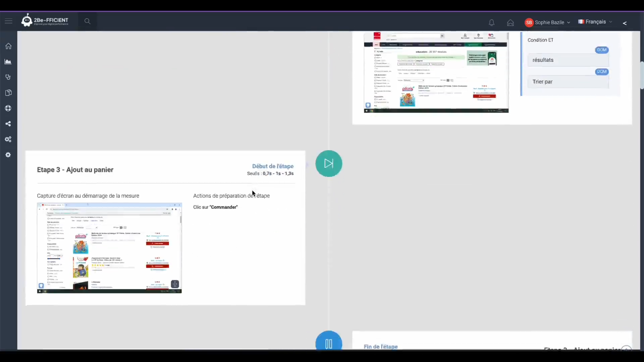
Task: Open the multiple gears configuration icon
Action: [x=8, y=139]
